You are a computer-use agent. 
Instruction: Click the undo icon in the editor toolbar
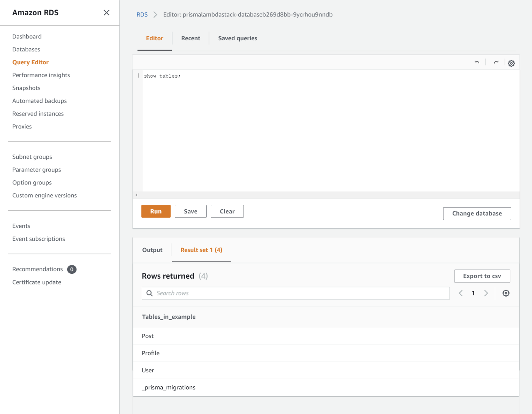(477, 62)
